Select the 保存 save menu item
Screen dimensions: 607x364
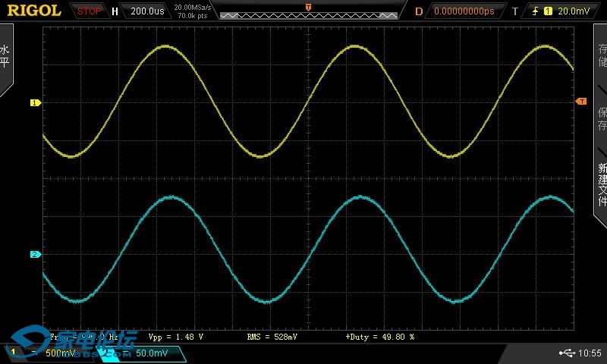click(x=602, y=119)
